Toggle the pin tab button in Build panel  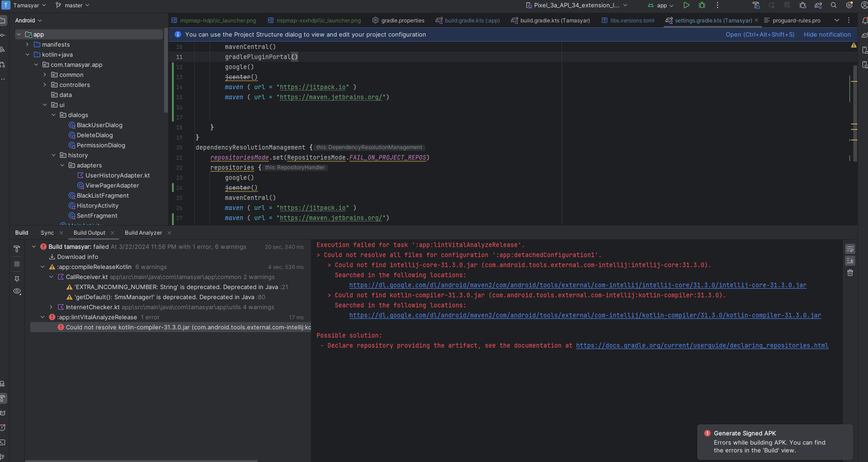coord(17,279)
